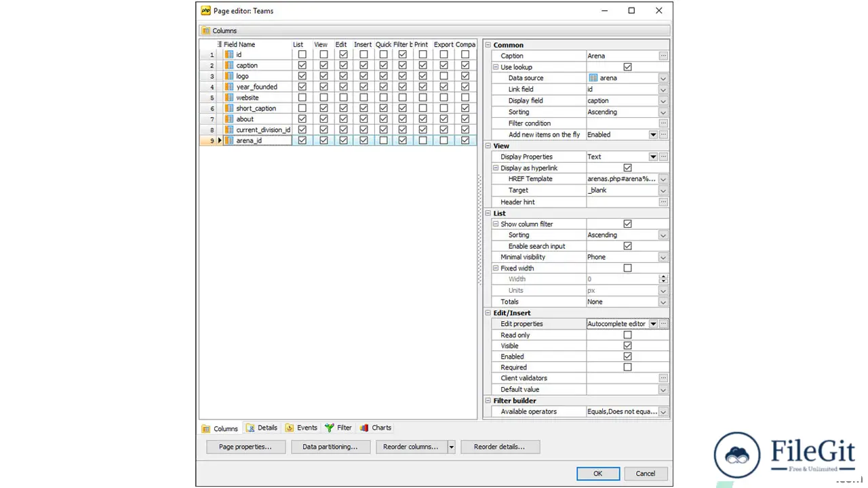Toggle Show column filter checkbox
Image resolution: width=868 pixels, height=488 pixels.
tap(627, 224)
